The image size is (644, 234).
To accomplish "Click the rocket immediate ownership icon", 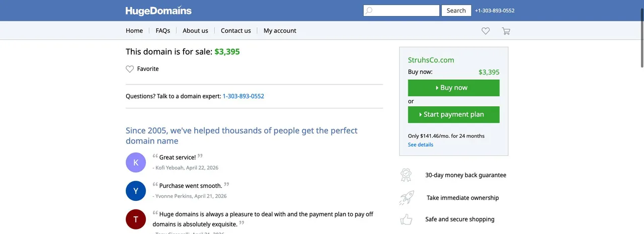I will tap(406, 198).
